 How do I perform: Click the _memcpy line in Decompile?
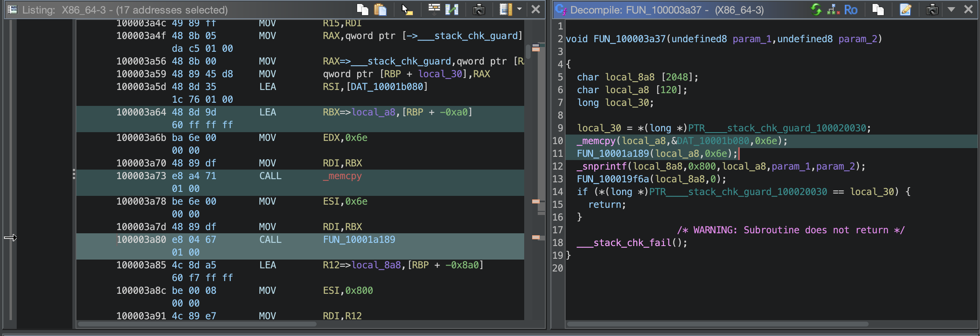682,141
